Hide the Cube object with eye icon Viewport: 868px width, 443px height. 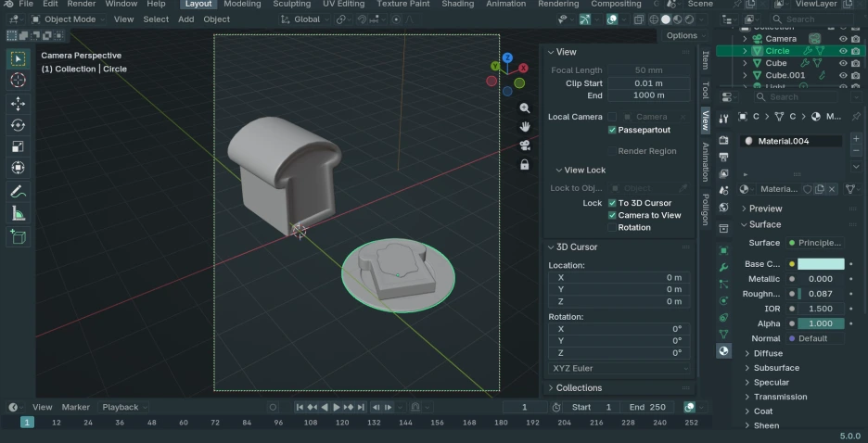click(843, 63)
